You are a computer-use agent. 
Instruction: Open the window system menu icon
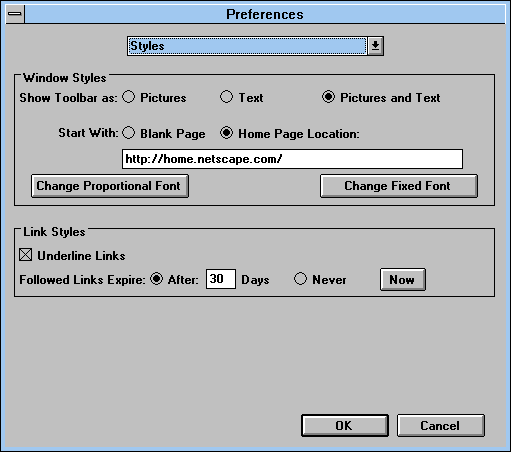[15, 14]
